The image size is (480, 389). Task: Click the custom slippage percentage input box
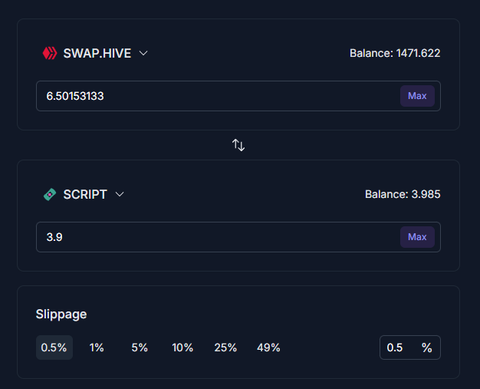pos(410,347)
